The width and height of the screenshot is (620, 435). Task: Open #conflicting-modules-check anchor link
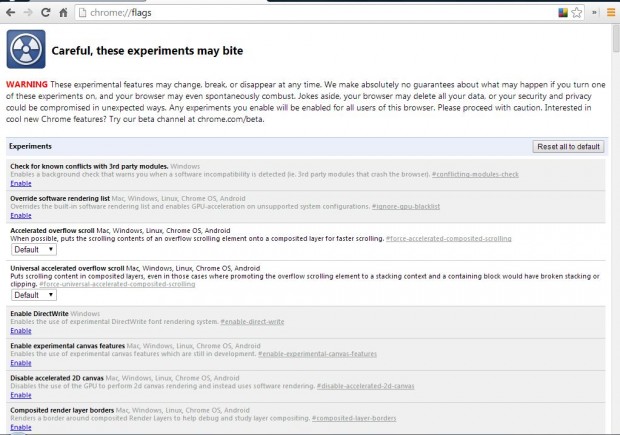click(x=475, y=174)
